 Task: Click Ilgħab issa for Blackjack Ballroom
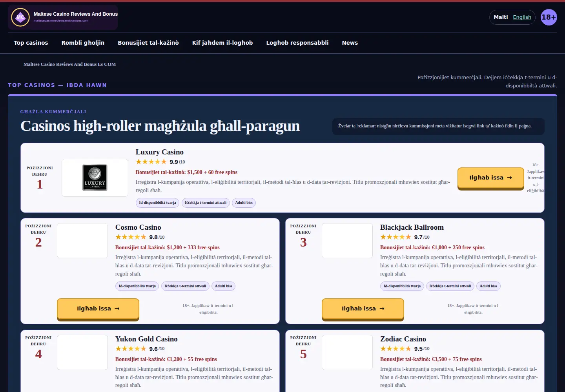click(x=363, y=309)
